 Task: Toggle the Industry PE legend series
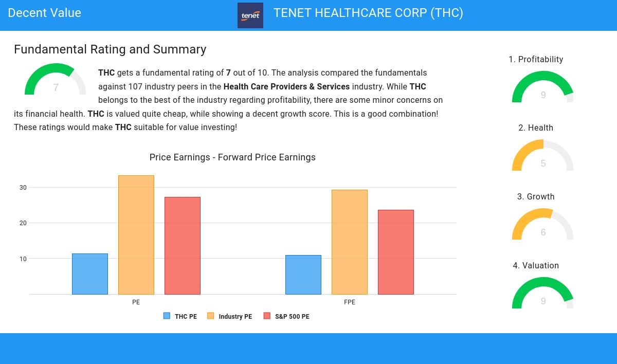(x=230, y=316)
